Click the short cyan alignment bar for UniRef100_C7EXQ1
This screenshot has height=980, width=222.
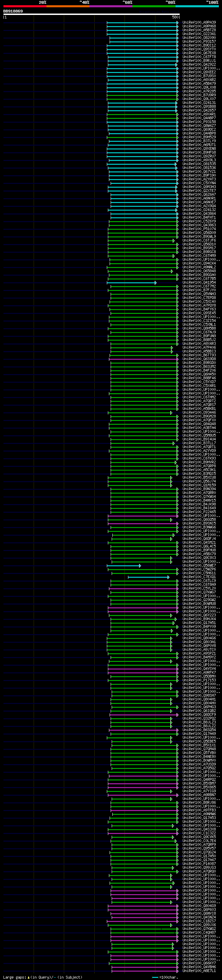click(148, 577)
